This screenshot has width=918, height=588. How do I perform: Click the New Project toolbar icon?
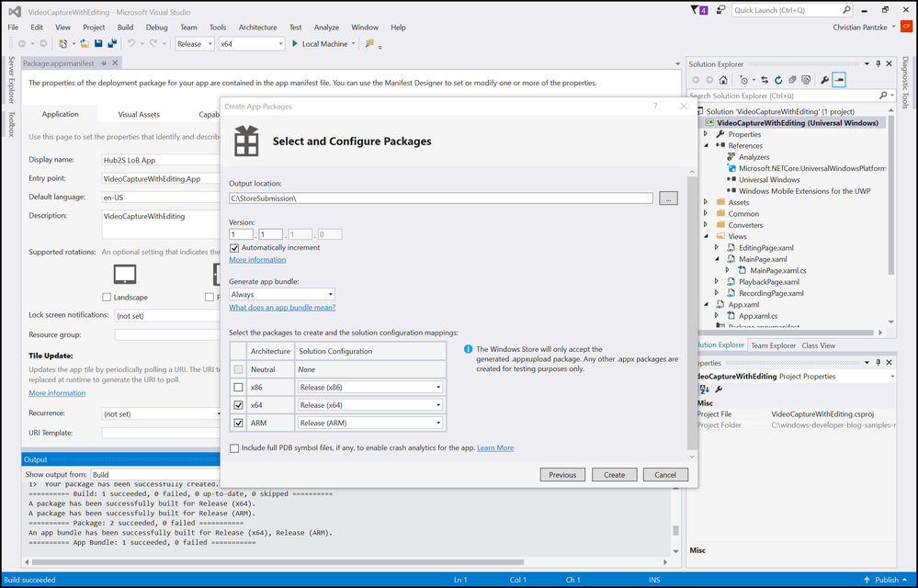[62, 44]
